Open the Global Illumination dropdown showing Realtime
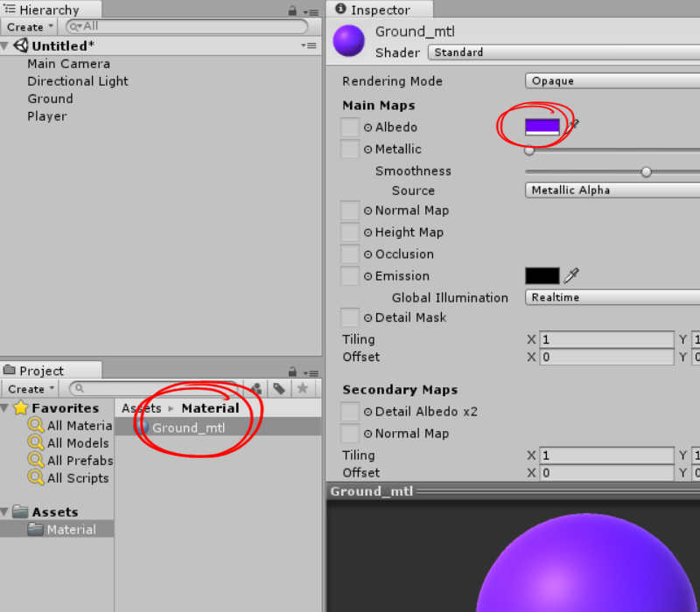700x612 pixels. [612, 297]
